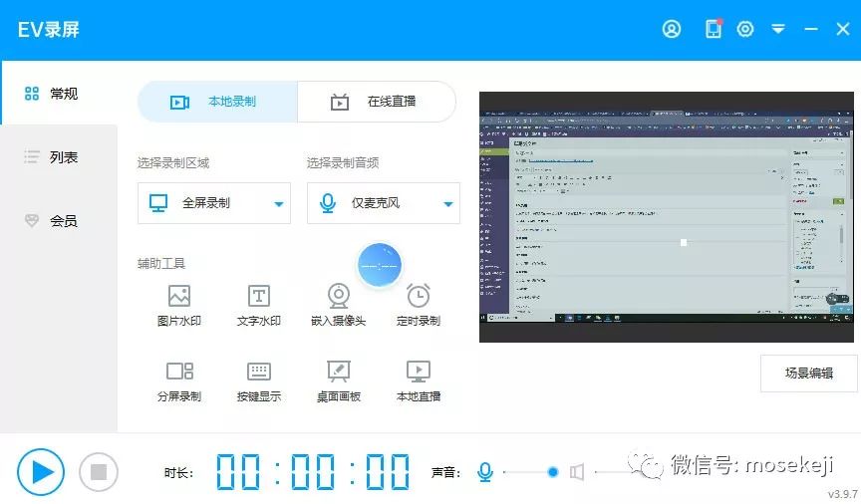Open the mobile device icon in title bar
The width and height of the screenshot is (861, 504).
coord(714,29)
